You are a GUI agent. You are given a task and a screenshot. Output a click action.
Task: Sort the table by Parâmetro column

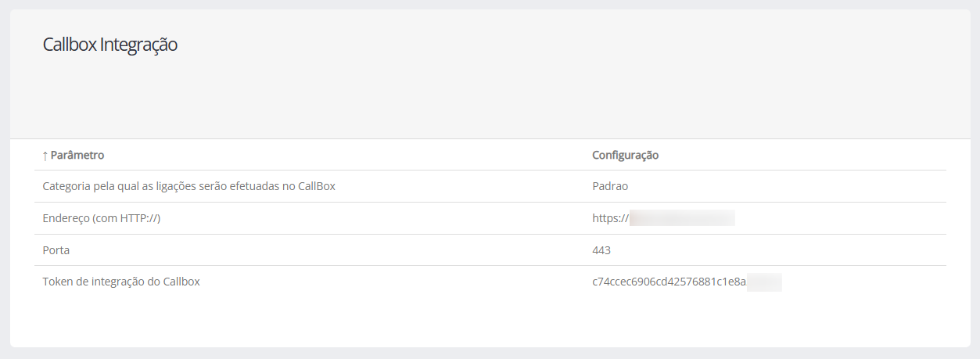coord(77,156)
